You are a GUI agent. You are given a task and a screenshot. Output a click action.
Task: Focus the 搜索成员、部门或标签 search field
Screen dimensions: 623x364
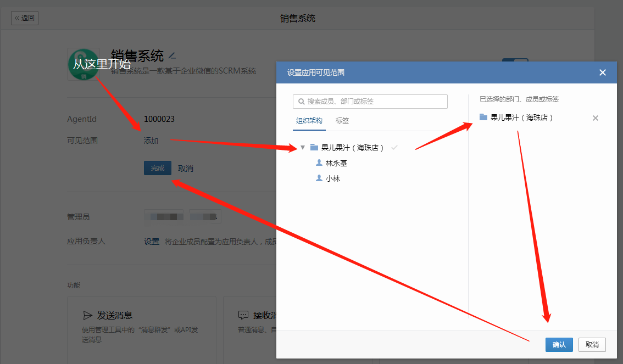(370, 101)
